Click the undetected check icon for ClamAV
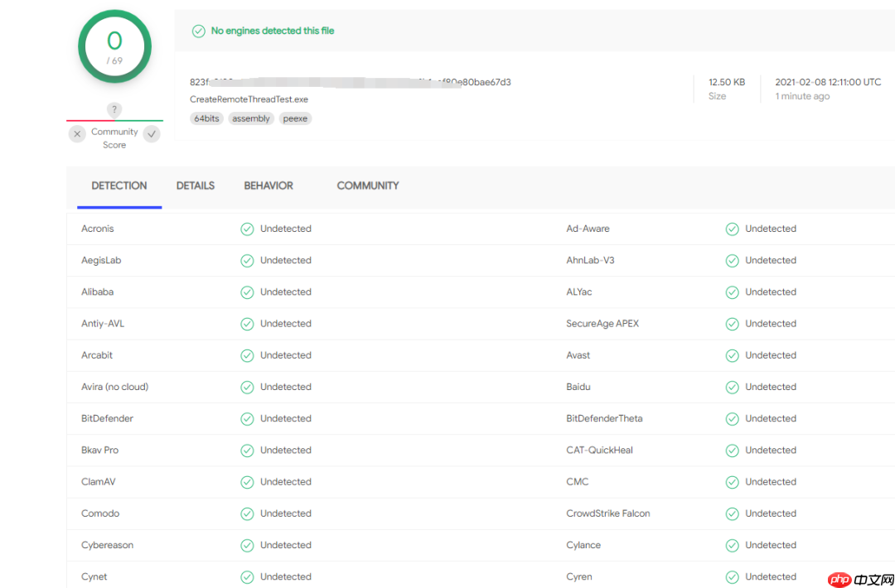Screen dimensions: 895x588 pyautogui.click(x=247, y=482)
